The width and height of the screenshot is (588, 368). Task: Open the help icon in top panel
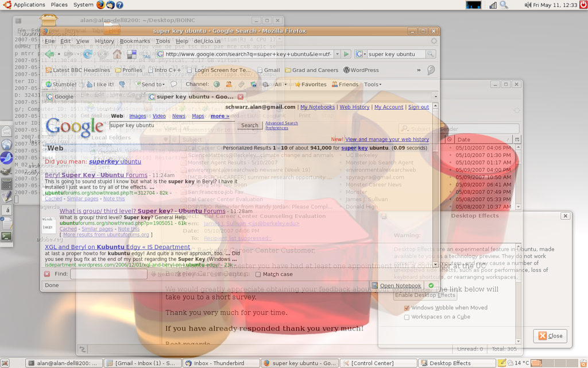coord(119,5)
